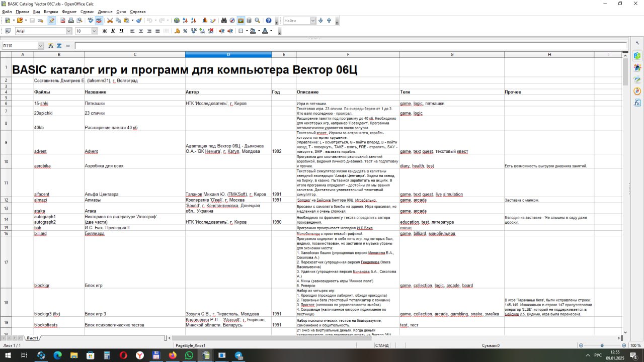Select the Лист1 sheet tab
This screenshot has width=644, height=362.
[x=32, y=338]
